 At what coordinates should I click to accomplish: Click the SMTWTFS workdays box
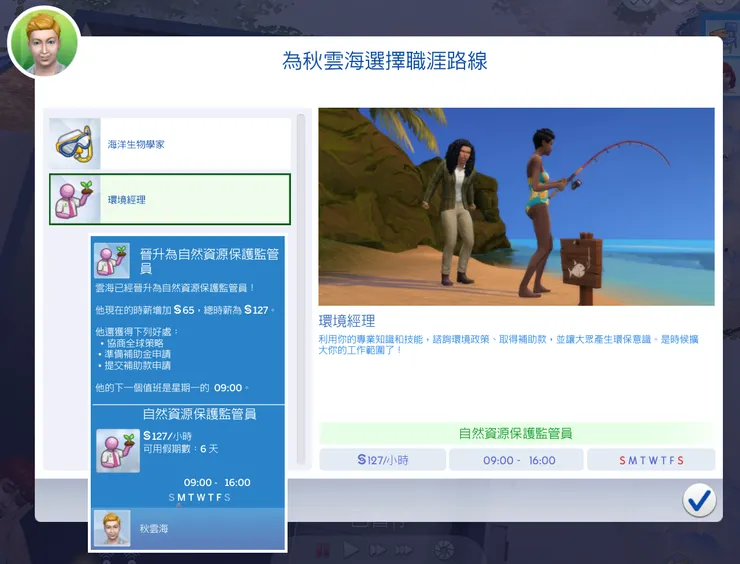pos(651,460)
